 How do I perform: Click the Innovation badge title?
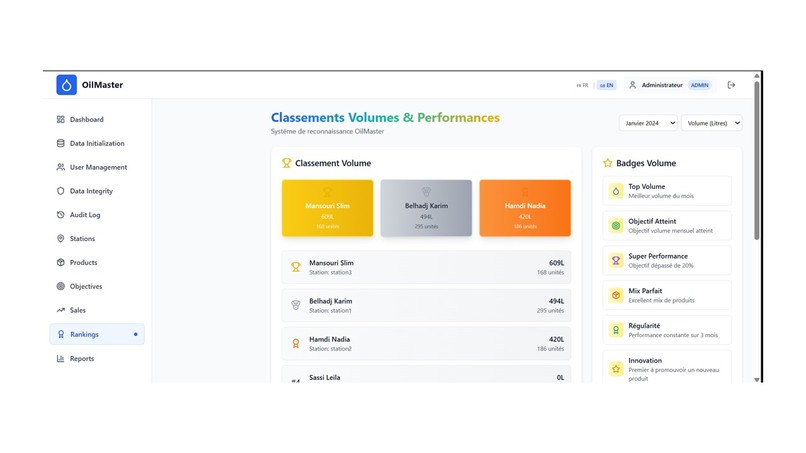tap(645, 360)
